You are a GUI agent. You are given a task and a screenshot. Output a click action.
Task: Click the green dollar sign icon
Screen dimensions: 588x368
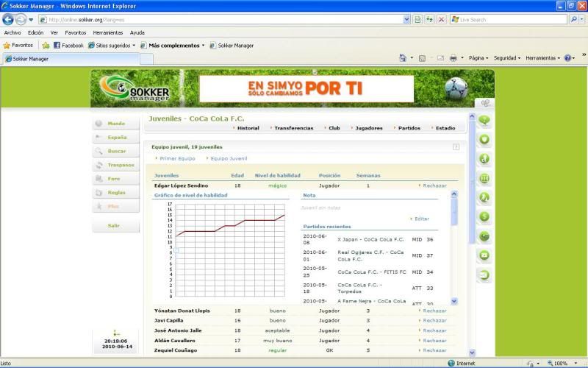pos(484,216)
